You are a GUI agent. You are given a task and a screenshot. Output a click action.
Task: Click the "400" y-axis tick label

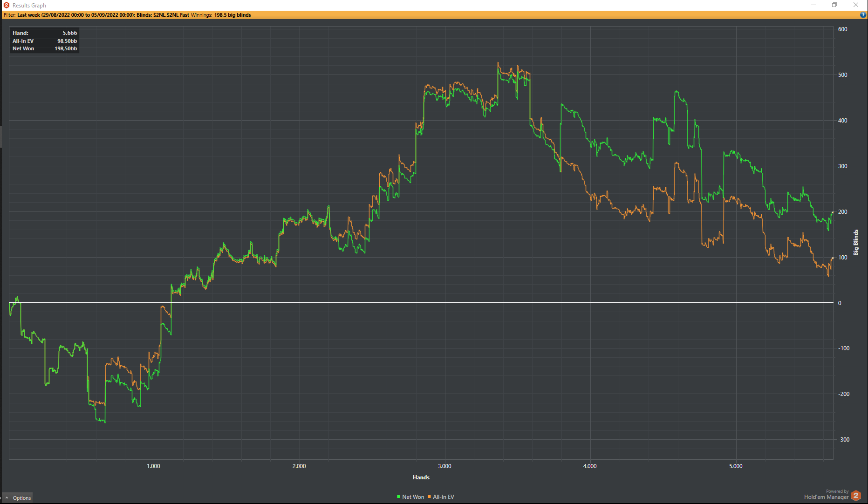pyautogui.click(x=842, y=121)
